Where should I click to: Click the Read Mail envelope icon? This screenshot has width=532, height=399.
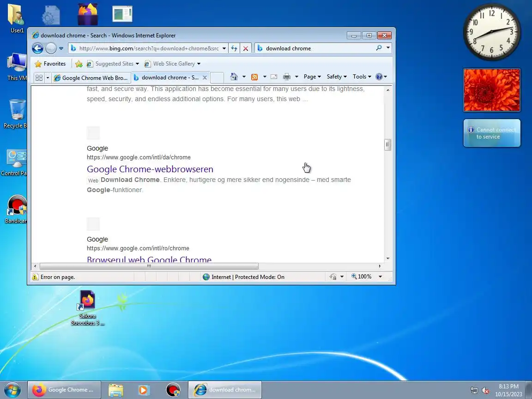click(274, 77)
